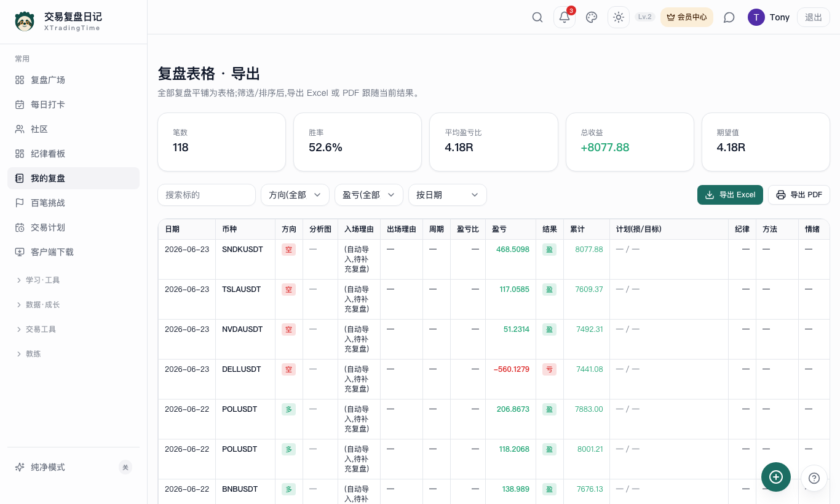Open 纪律看板 in sidebar

[x=73, y=154]
